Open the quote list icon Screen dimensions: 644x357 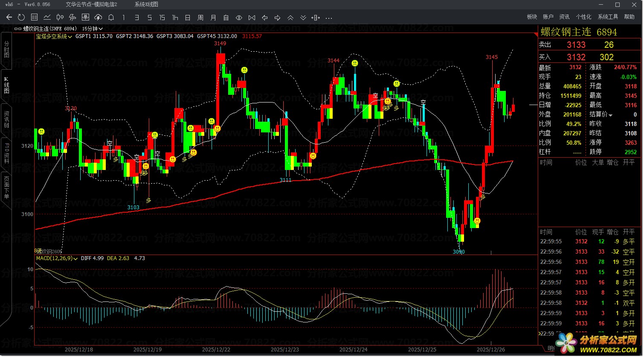click(34, 18)
